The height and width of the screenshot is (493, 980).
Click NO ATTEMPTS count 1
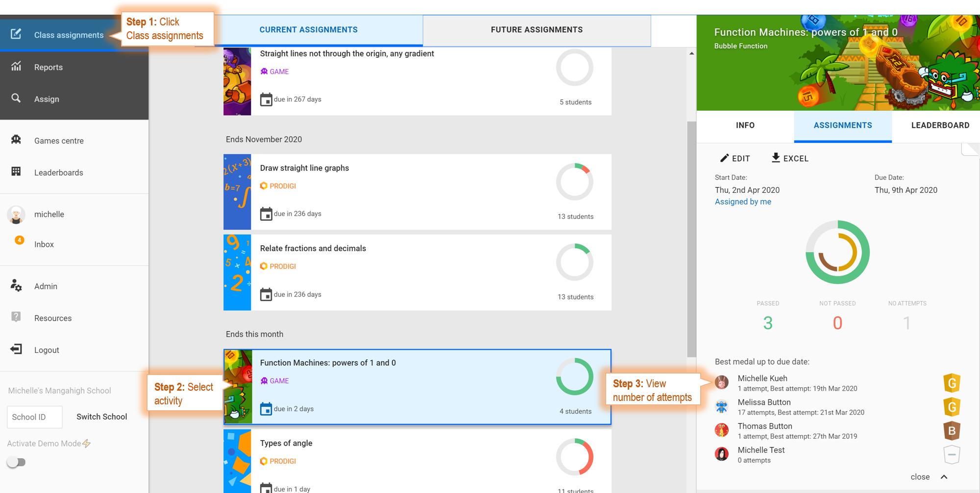pos(907,323)
